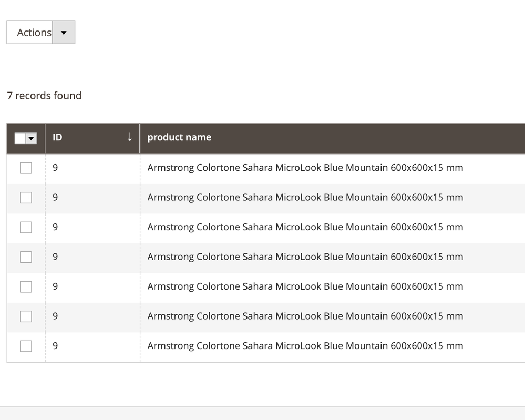525x420 pixels.
Task: Check the fourth row's checkbox
Action: coord(26,257)
